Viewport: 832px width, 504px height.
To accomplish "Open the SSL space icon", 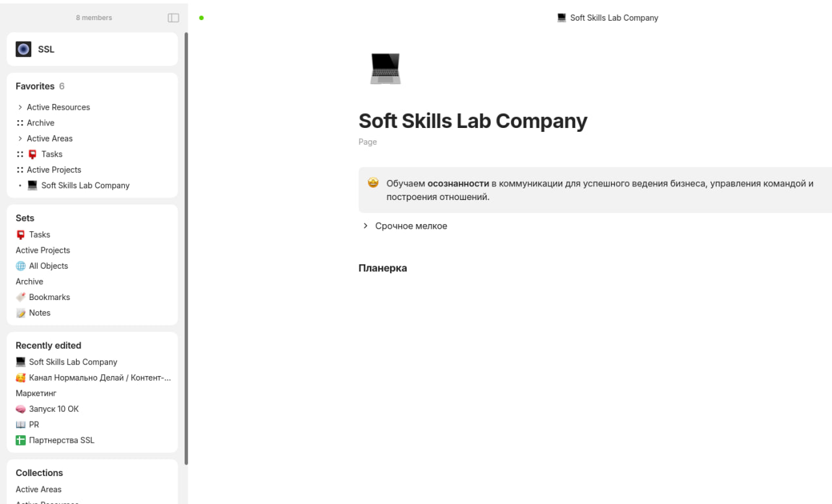I will click(x=23, y=49).
